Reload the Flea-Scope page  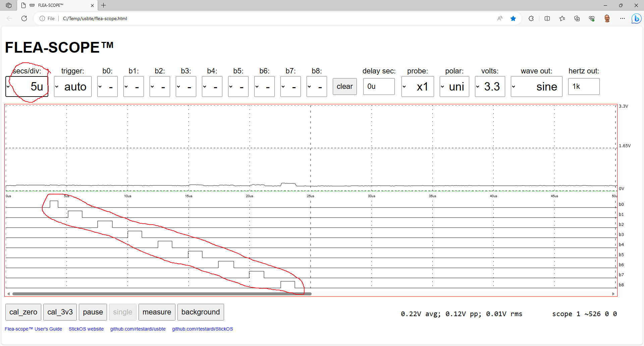pos(24,18)
